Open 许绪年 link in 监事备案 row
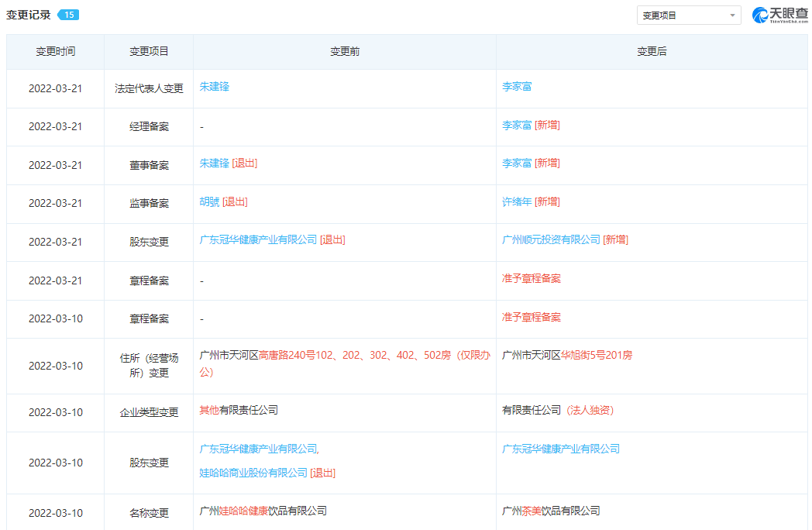The image size is (812, 530). click(x=517, y=201)
